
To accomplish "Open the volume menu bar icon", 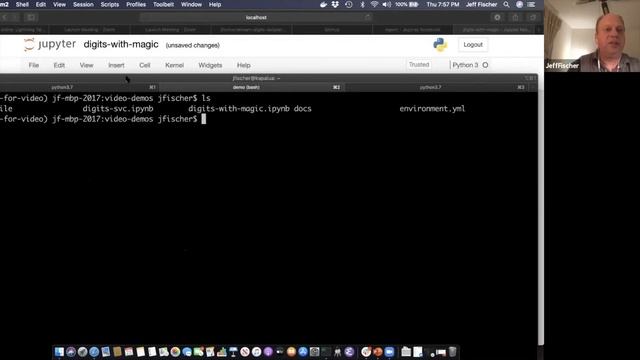I will point(387,4).
